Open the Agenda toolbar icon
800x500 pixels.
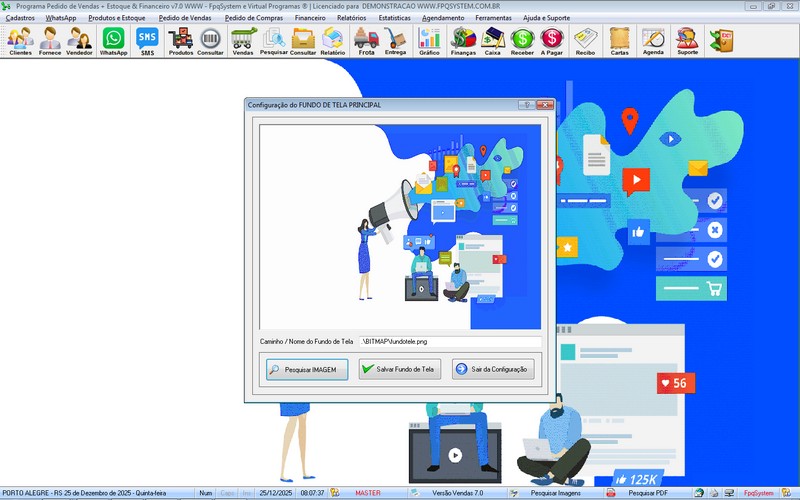(x=653, y=41)
